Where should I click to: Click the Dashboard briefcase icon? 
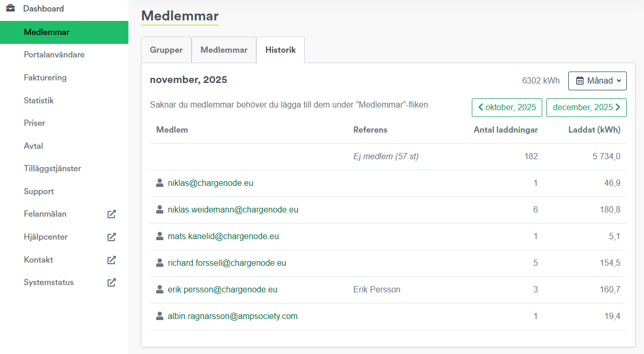click(x=10, y=8)
